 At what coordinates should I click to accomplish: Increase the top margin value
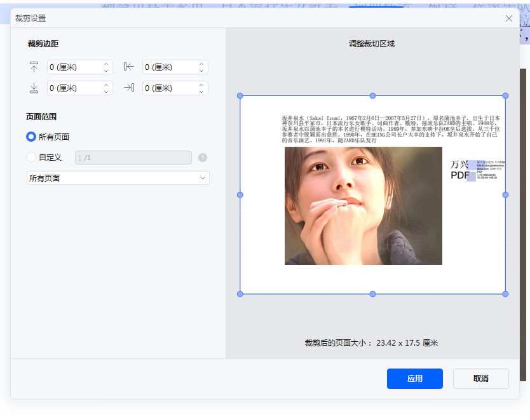pyautogui.click(x=106, y=64)
